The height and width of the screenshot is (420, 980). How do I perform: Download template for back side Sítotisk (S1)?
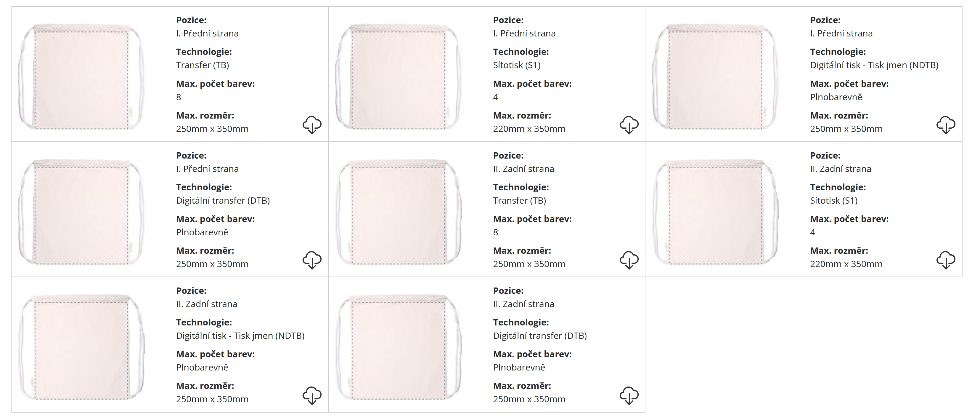946,260
